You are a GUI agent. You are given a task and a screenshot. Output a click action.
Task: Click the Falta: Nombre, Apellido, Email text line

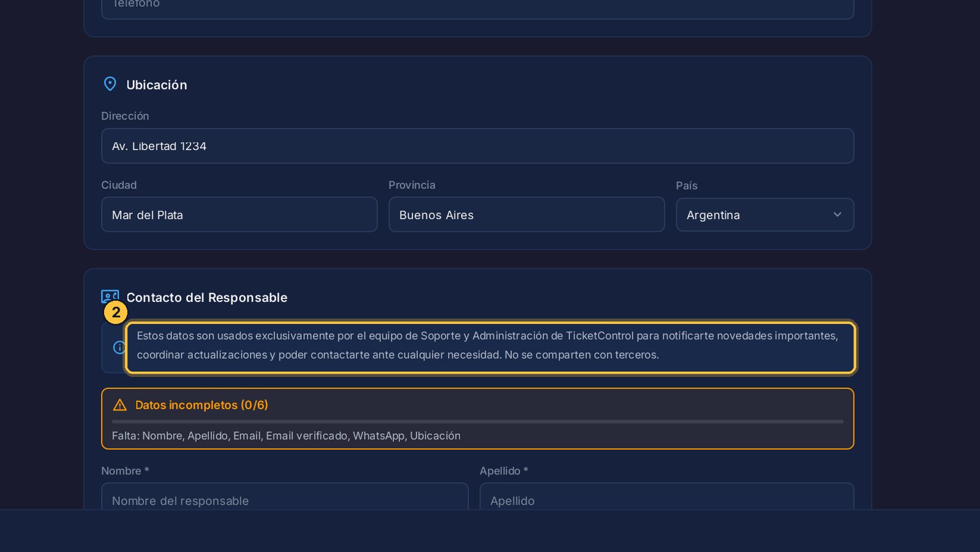(x=286, y=436)
